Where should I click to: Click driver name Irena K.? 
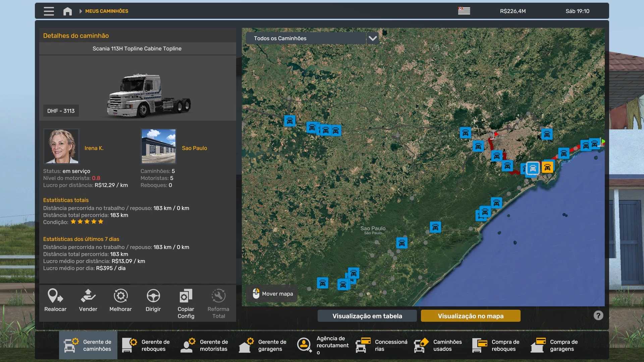(94, 148)
